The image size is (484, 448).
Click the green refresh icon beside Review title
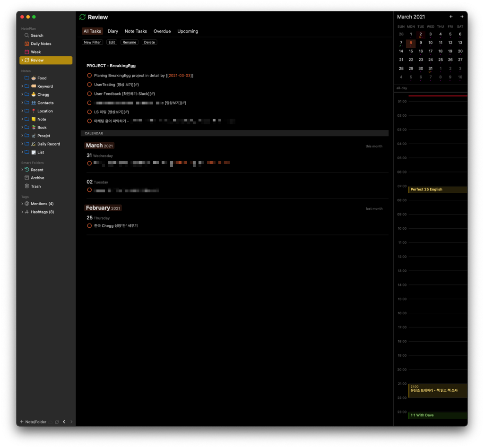click(82, 17)
